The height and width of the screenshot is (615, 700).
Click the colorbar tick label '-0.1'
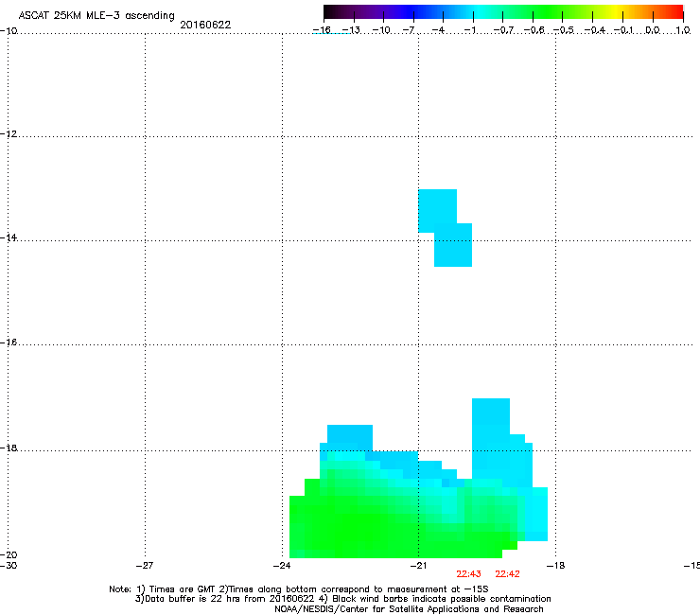click(623, 30)
